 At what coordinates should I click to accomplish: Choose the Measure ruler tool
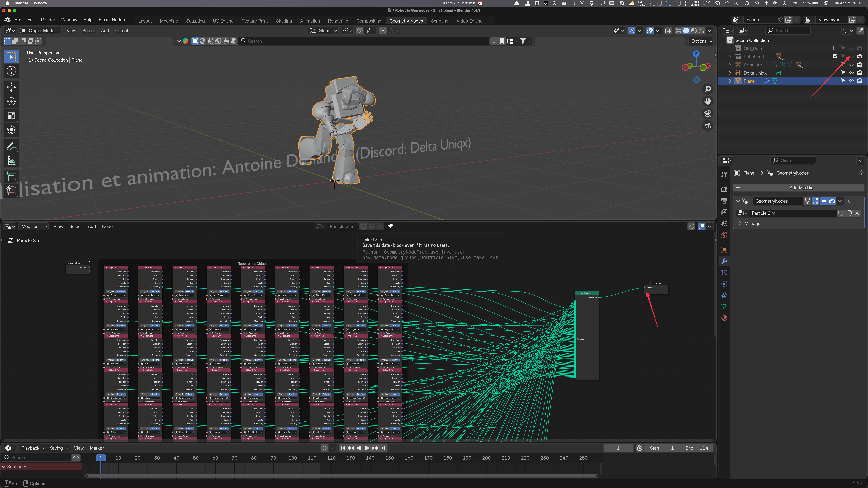tap(11, 161)
